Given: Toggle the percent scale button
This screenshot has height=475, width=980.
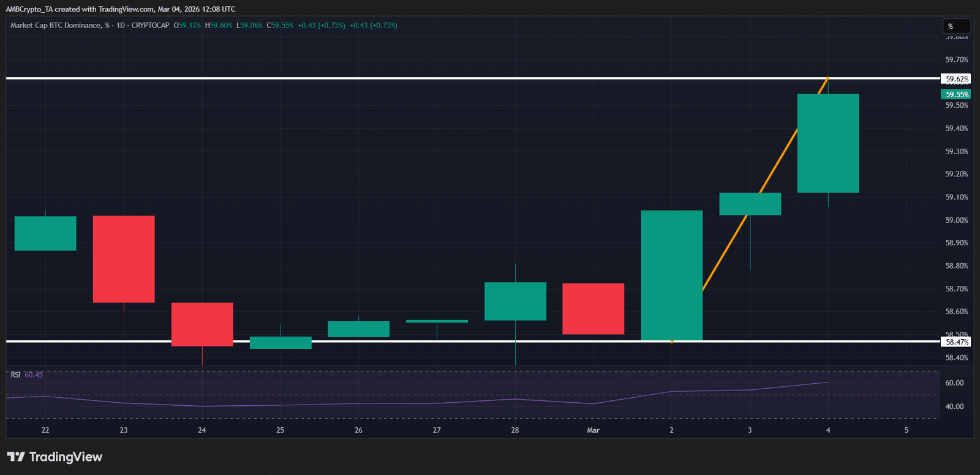Looking at the screenshot, I should click(x=956, y=26).
